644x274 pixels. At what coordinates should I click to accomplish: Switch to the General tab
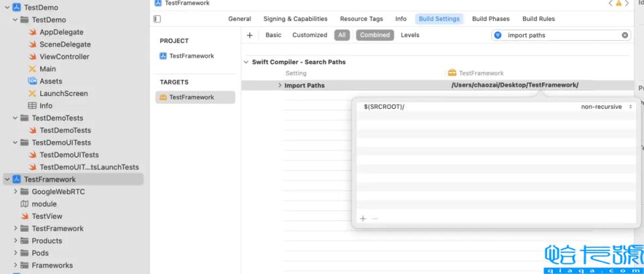[240, 19]
